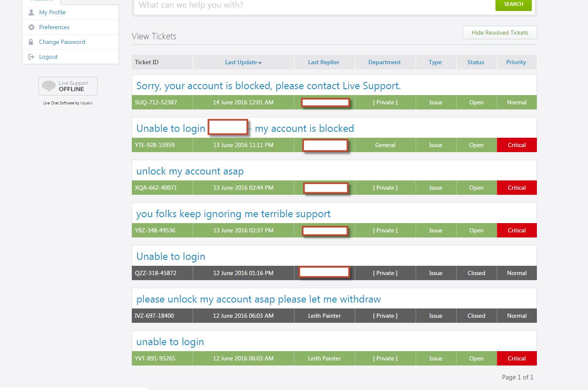The image size is (588, 390).
Task: Click the Preferences gear icon
Action: [x=31, y=27]
